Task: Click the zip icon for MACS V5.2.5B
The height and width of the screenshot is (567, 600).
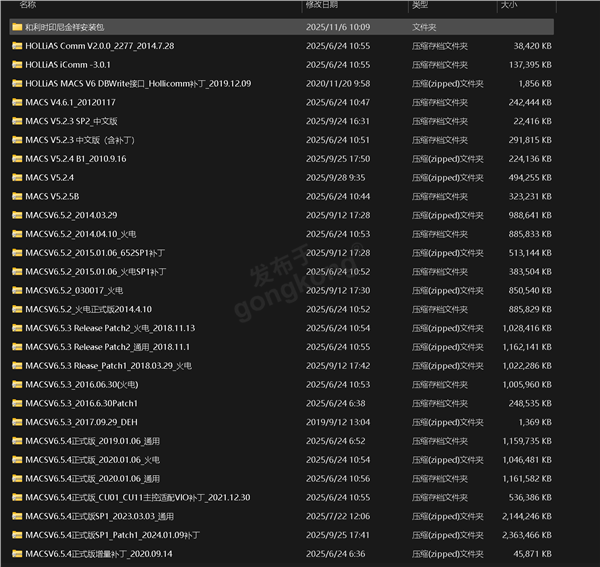Action: pos(17,196)
